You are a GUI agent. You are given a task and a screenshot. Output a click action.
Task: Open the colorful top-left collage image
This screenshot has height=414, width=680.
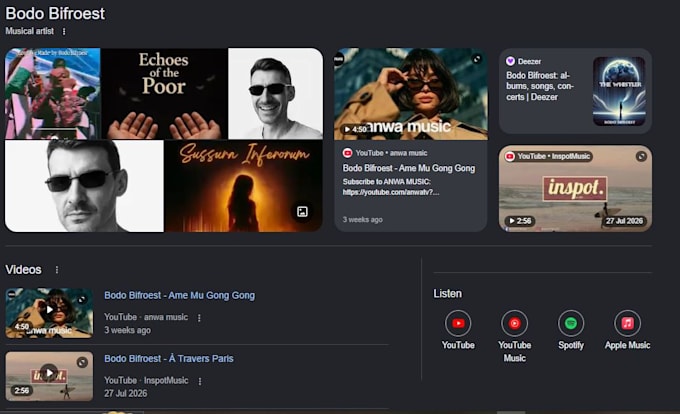(x=52, y=94)
